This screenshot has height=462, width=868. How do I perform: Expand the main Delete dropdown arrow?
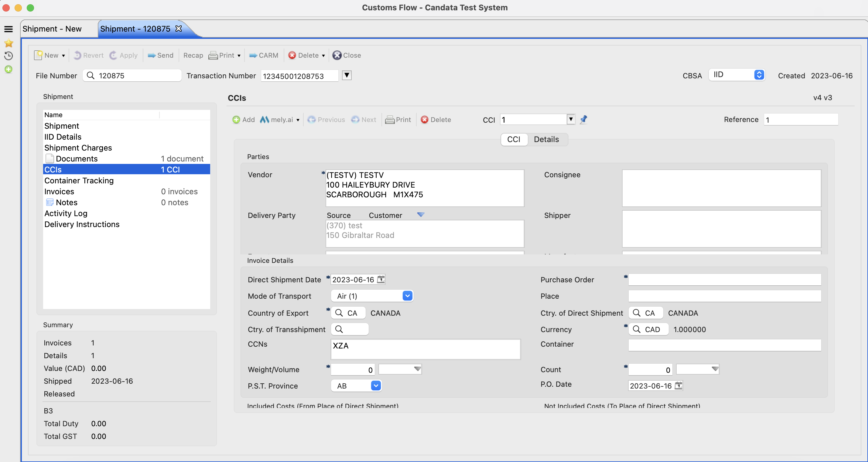(323, 56)
